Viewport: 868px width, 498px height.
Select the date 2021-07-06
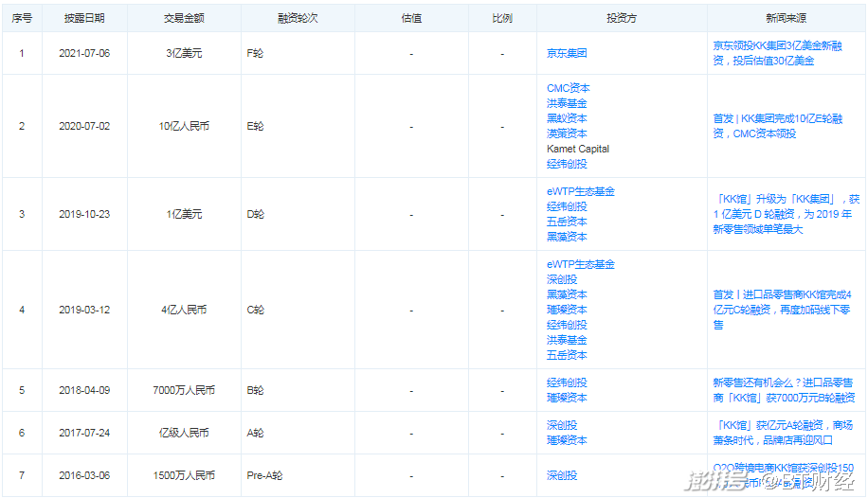(x=84, y=53)
